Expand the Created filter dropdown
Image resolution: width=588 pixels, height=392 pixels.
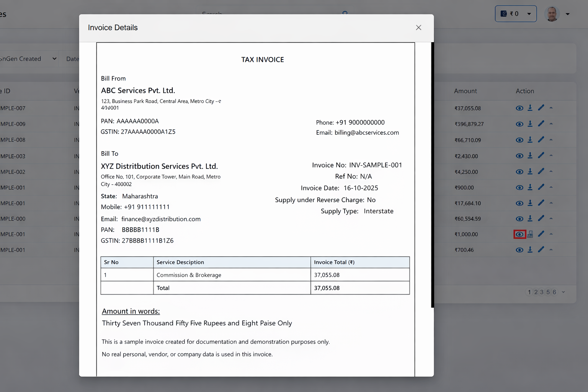[54, 59]
